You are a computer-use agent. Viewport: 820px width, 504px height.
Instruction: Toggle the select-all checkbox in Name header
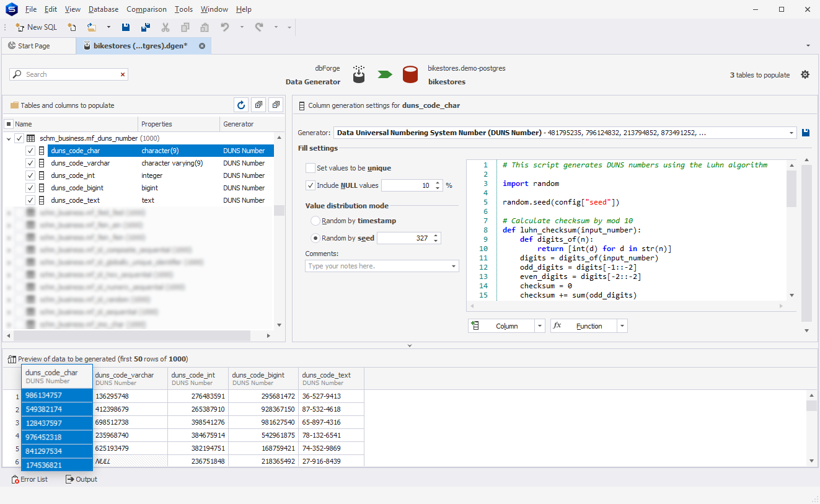click(9, 124)
